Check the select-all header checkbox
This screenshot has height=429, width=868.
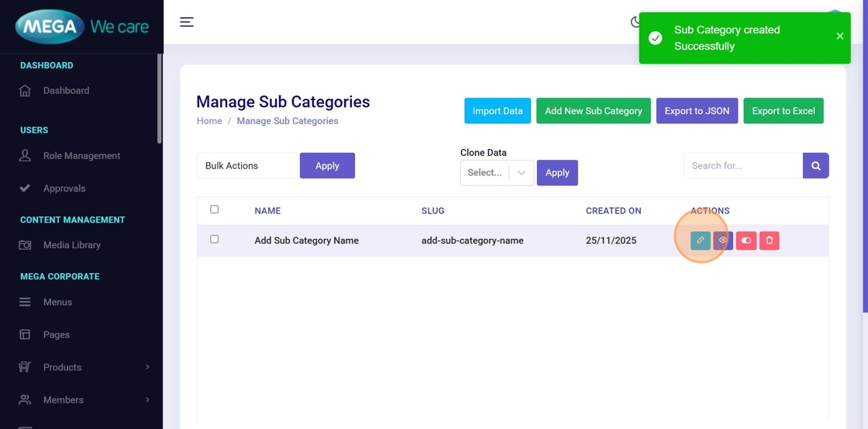click(x=215, y=209)
